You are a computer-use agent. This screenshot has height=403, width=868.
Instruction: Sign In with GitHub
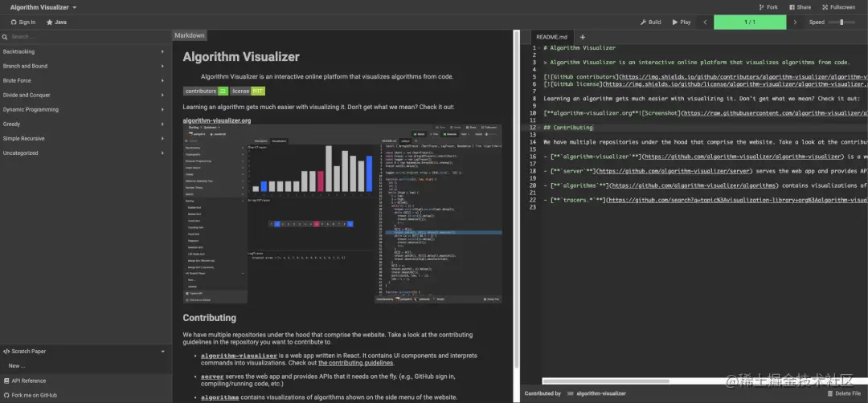(x=23, y=22)
